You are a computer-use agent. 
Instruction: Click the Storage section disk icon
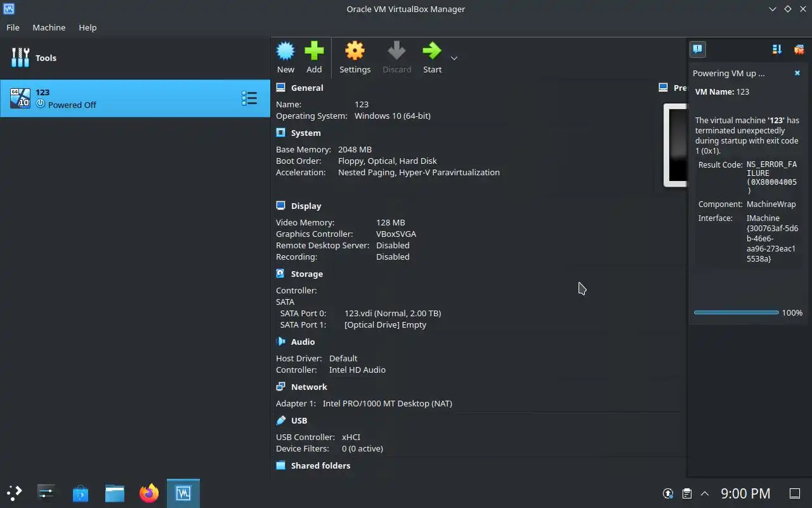tap(280, 274)
